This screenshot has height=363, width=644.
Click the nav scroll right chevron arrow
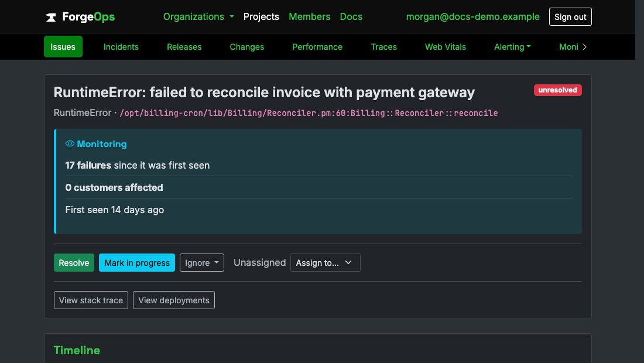click(x=584, y=47)
